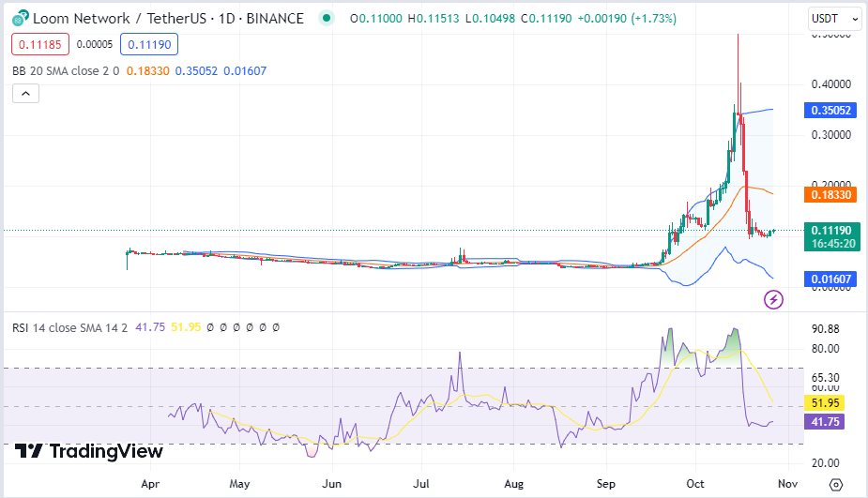Click the L0.10498 low value in header
Viewport: 868px width, 498px height.
pos(491,18)
